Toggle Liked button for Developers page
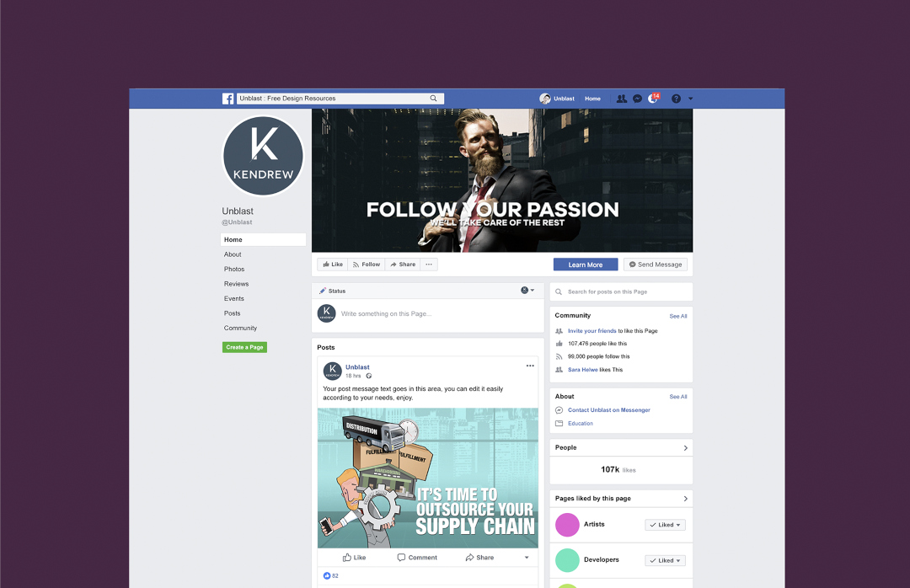The image size is (910, 588). click(665, 561)
